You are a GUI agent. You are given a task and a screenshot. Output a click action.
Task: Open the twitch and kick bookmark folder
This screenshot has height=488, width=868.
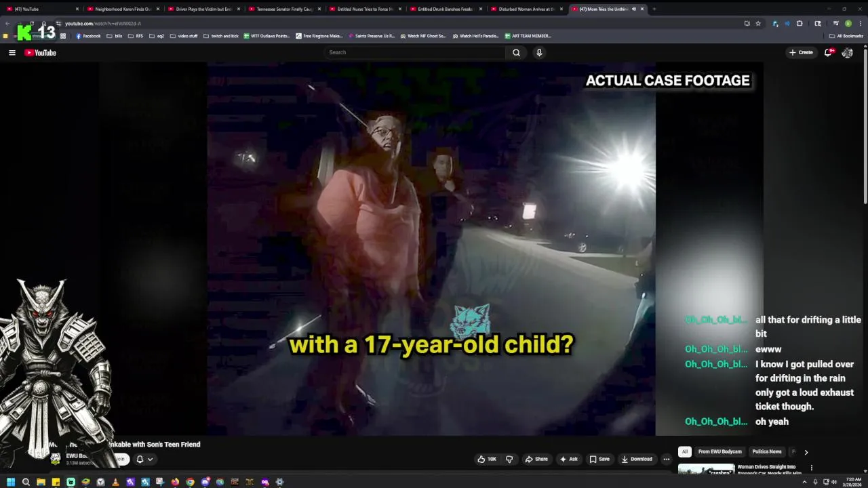click(x=221, y=36)
